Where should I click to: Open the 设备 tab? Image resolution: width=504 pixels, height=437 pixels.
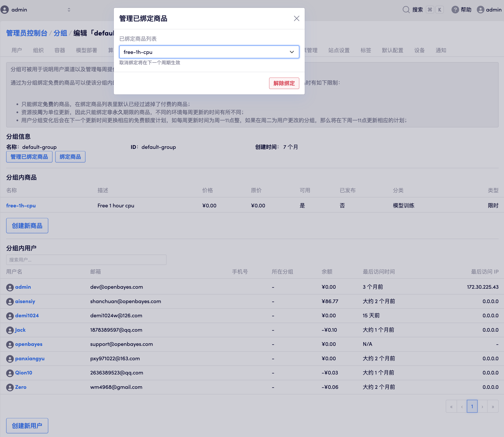tap(419, 50)
